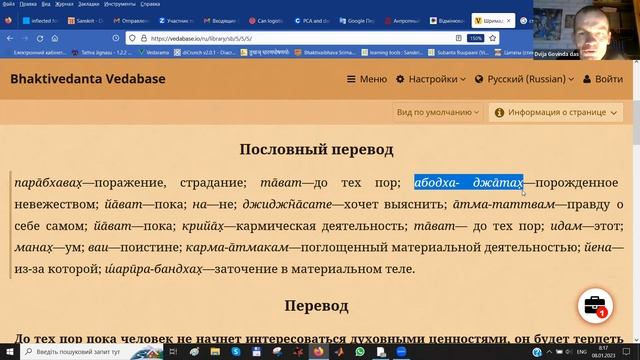Switch to the Відмінювання tab
Image resolution: width=640 pixels, height=360 pixels.
[x=447, y=20]
